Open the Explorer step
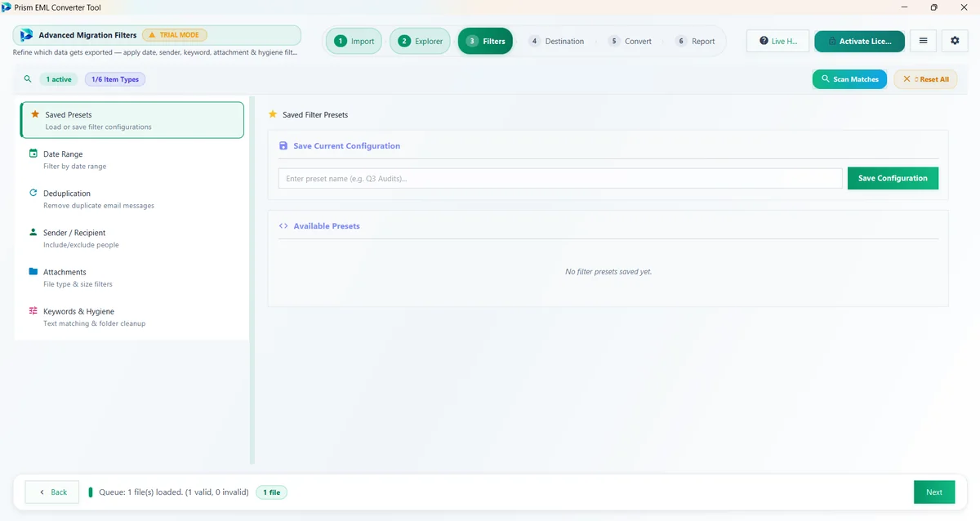The width and height of the screenshot is (980, 521). coord(420,41)
